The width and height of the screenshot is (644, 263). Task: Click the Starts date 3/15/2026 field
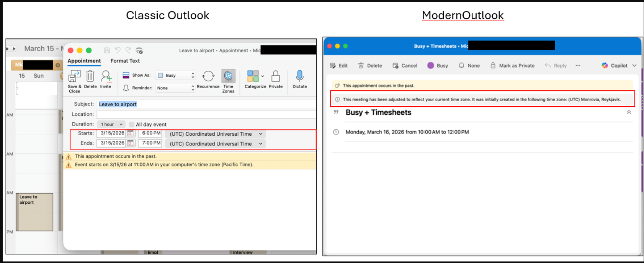112,133
